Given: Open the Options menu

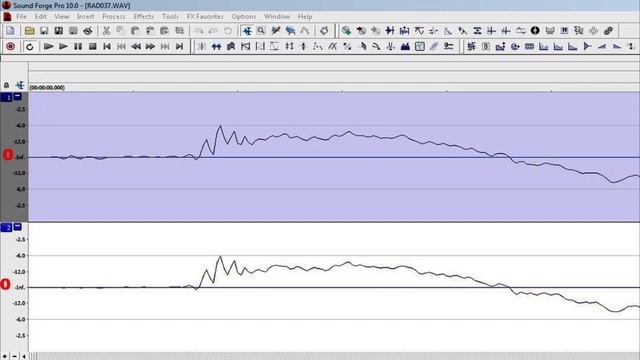Looking at the screenshot, I should point(244,16).
